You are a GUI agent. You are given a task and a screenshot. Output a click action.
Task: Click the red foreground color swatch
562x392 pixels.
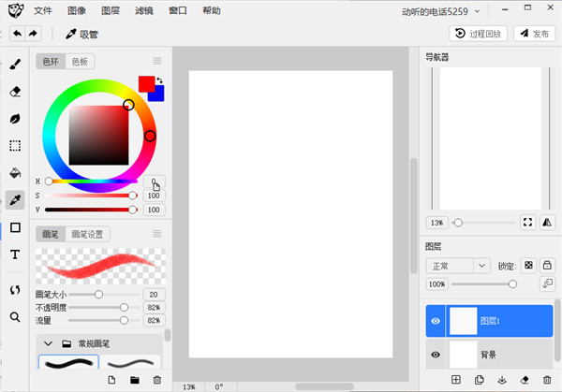[146, 83]
